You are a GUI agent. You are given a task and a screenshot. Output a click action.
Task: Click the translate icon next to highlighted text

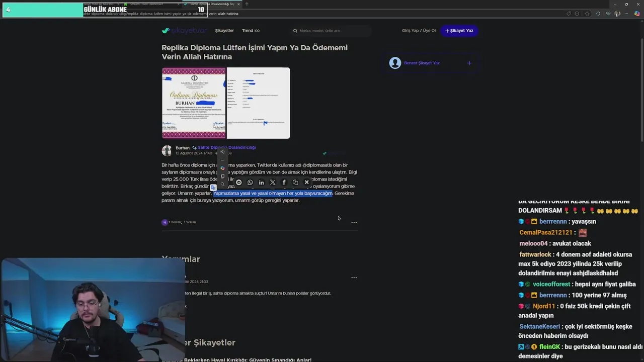(x=213, y=188)
